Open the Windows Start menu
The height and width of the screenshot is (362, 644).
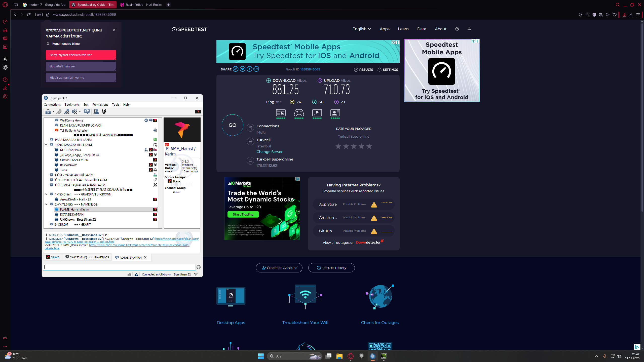(x=261, y=356)
